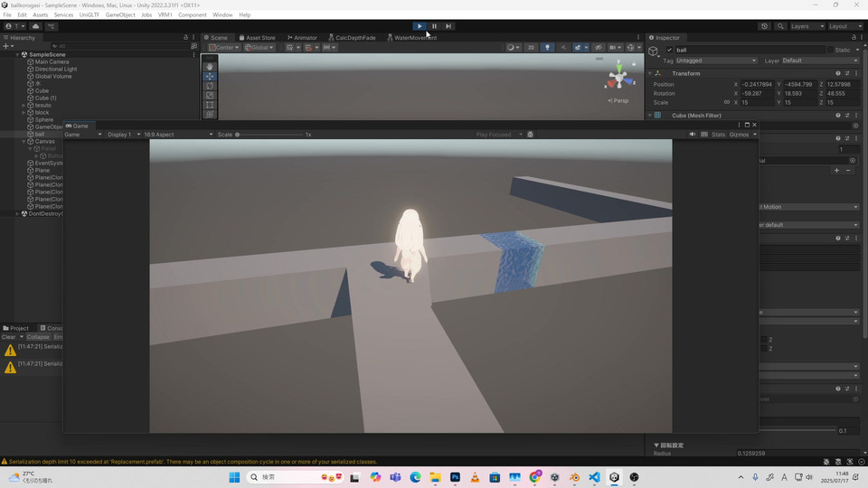Collapse the SampleScene tree
This screenshot has width=868, height=488.
click(18, 55)
